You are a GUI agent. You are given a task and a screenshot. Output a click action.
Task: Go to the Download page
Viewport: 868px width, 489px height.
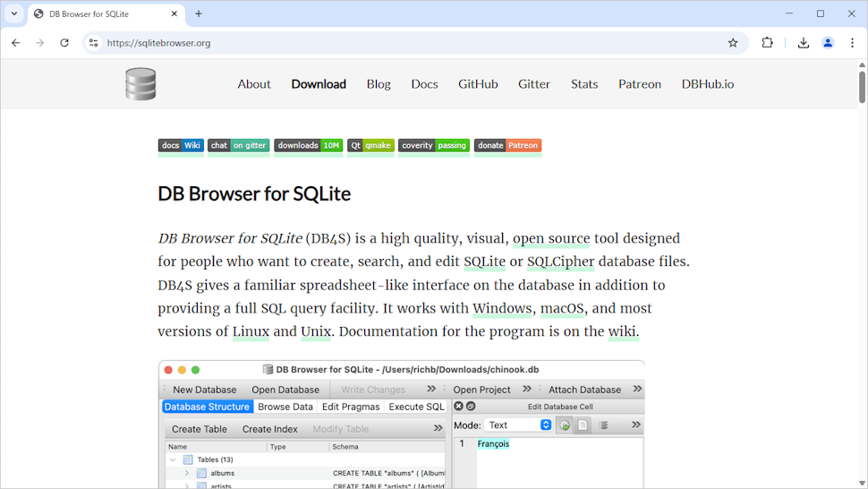pyautogui.click(x=319, y=84)
